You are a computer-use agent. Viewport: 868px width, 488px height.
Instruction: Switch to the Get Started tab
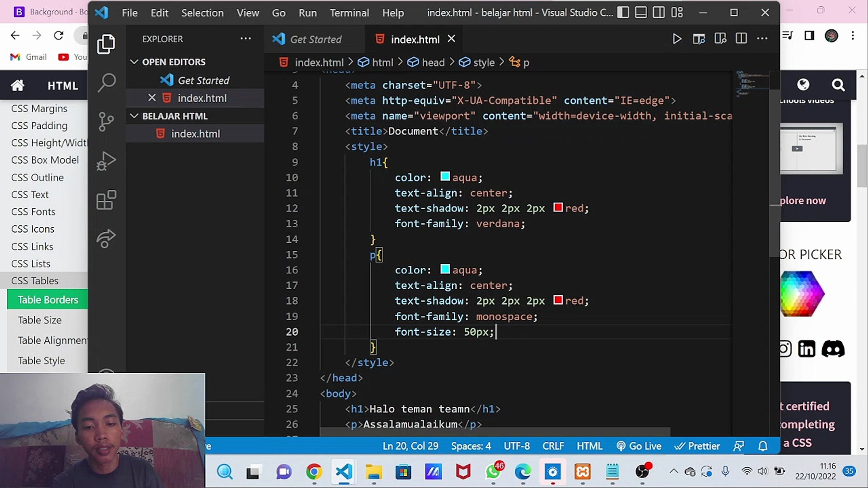click(x=316, y=39)
